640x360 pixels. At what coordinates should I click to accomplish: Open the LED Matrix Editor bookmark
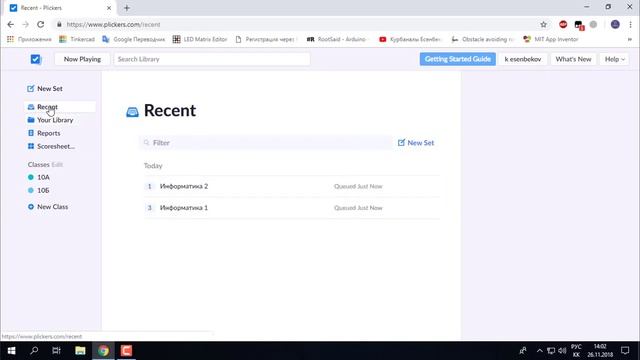pyautogui.click(x=200, y=39)
